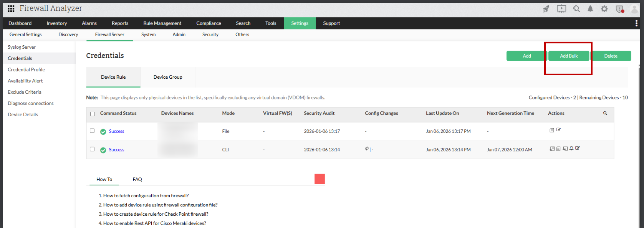Click the green success check in File row
This screenshot has width=644, height=228.
(103, 132)
